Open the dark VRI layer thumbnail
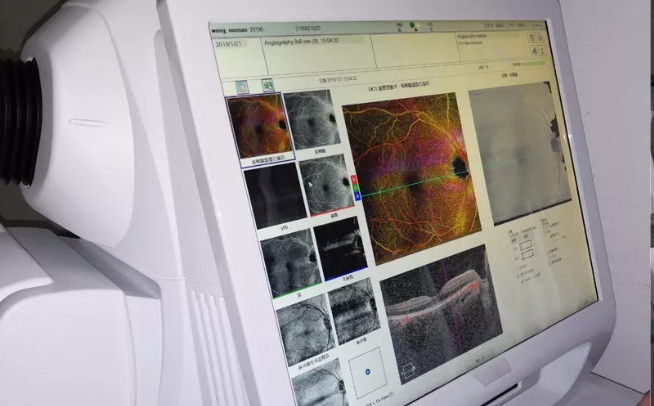The image size is (654, 406). pyautogui.click(x=274, y=194)
